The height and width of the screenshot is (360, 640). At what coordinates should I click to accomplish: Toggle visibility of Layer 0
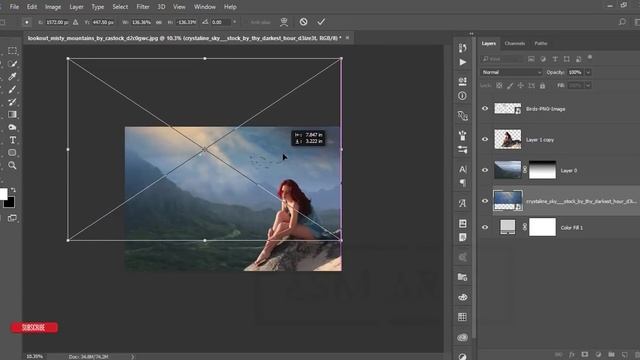click(485, 170)
